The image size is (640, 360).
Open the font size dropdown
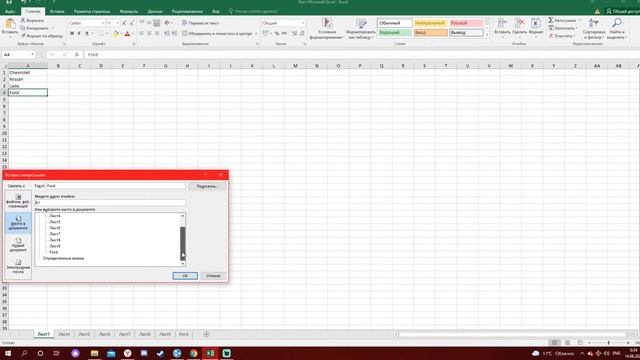pyautogui.click(x=118, y=23)
